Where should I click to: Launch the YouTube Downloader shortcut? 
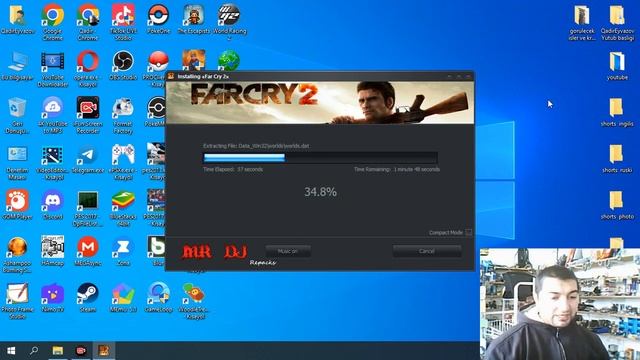coord(53,69)
